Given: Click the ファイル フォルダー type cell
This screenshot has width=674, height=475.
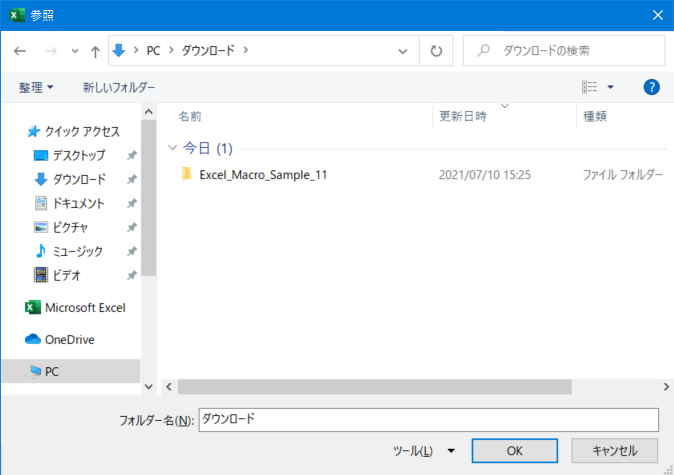Looking at the screenshot, I should 622,175.
